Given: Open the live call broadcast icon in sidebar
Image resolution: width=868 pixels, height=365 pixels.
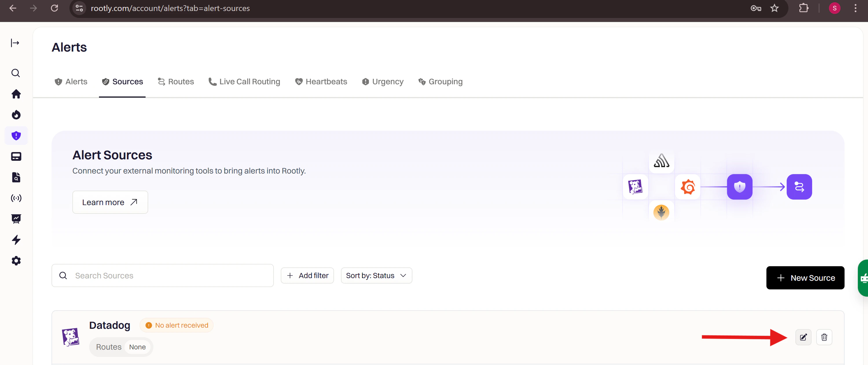Looking at the screenshot, I should (x=16, y=198).
